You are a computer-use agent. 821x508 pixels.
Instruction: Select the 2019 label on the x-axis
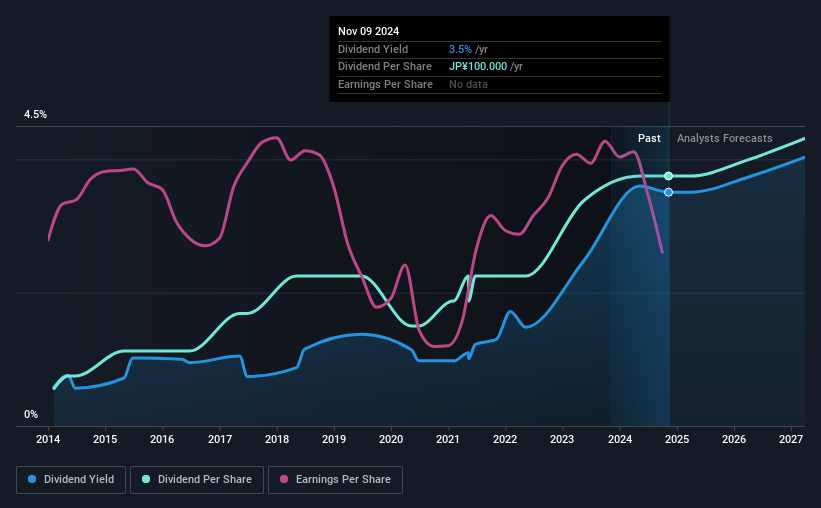click(334, 439)
